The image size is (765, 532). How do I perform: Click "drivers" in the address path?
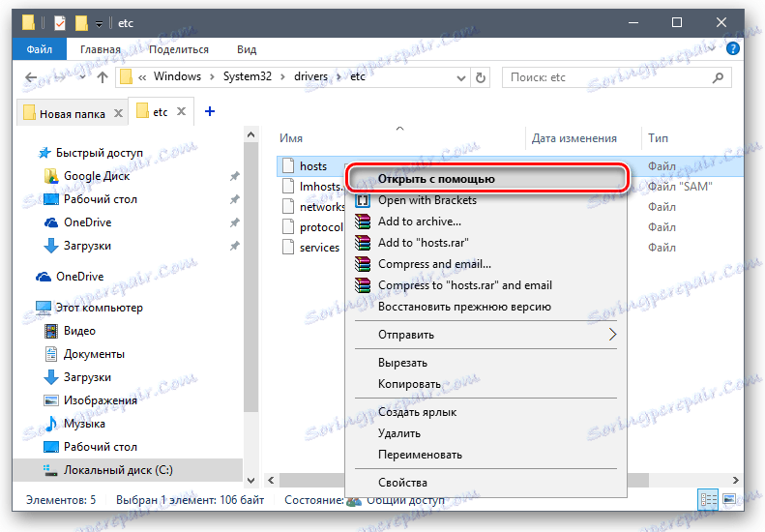click(x=310, y=76)
